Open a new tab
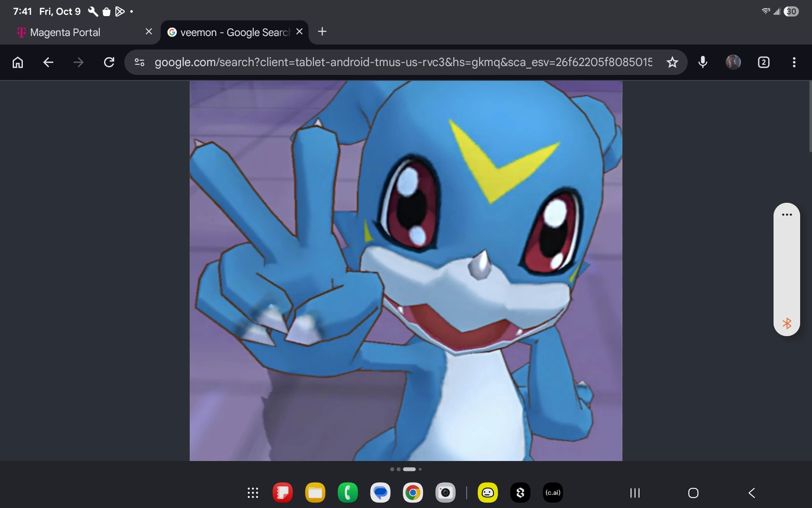Viewport: 812px width, 508px height. tap(322, 32)
